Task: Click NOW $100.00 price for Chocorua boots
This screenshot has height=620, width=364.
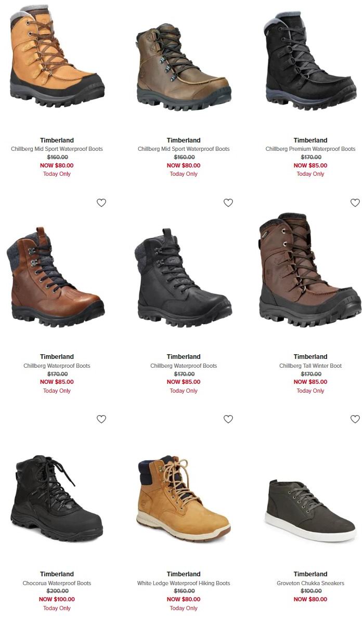Action: coord(57,599)
